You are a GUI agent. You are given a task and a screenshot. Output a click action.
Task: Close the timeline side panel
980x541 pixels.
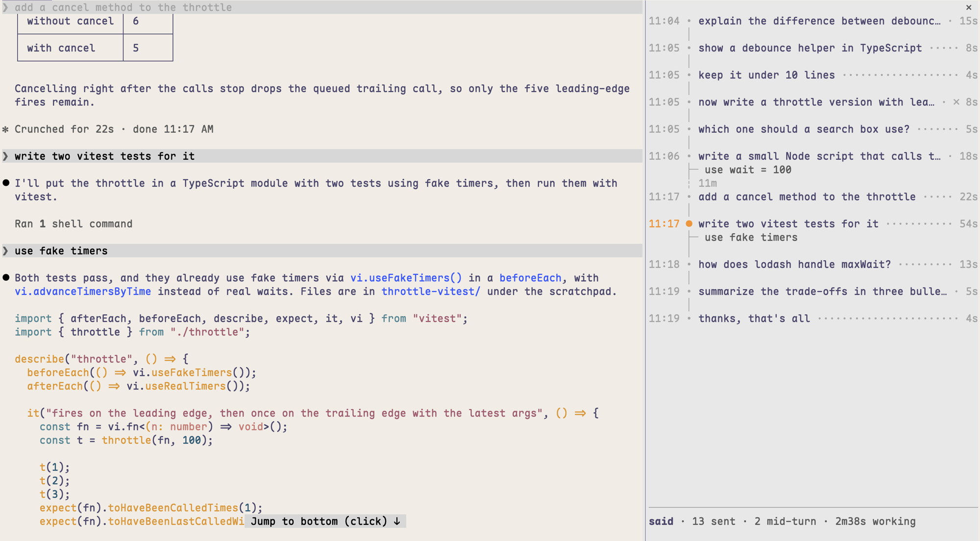968,7
